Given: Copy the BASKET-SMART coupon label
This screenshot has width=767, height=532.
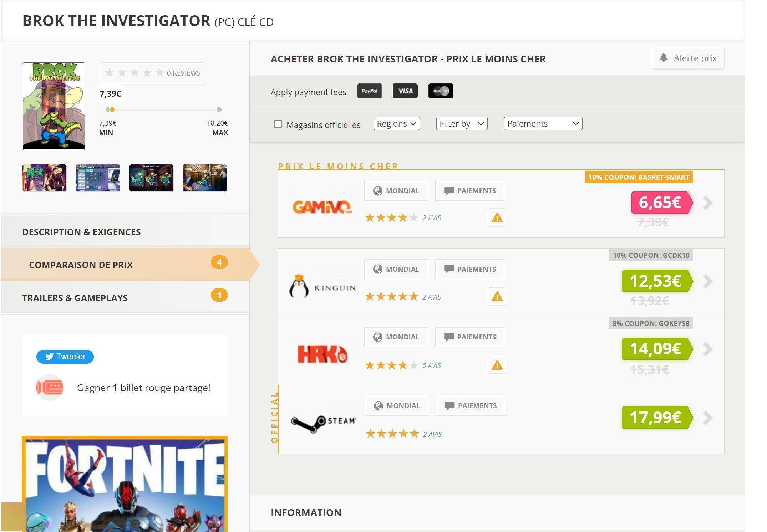Looking at the screenshot, I should pos(639,177).
